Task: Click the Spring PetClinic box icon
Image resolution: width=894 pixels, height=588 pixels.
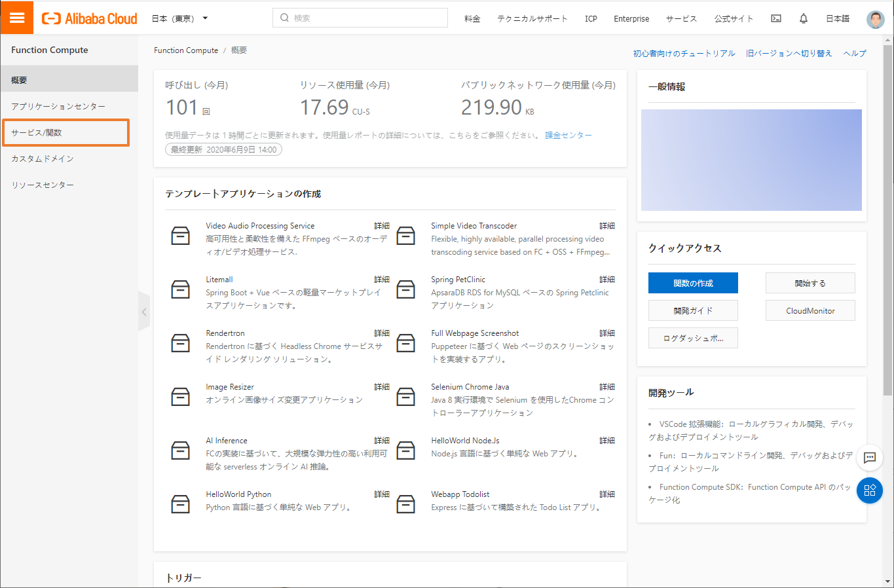Action: click(x=406, y=289)
